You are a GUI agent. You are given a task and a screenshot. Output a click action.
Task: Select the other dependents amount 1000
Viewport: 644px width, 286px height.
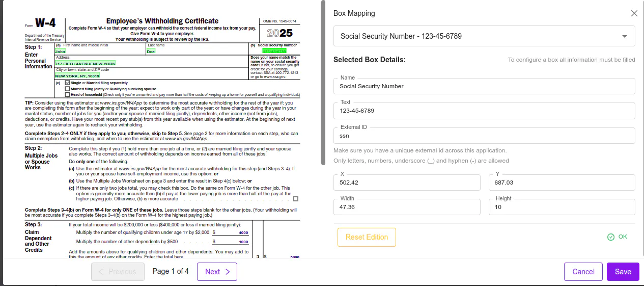pos(243,242)
